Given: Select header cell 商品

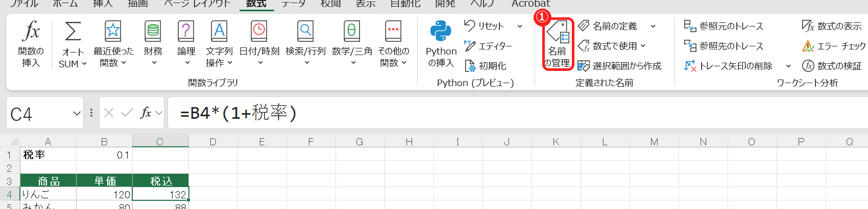Looking at the screenshot, I should click(x=48, y=181).
